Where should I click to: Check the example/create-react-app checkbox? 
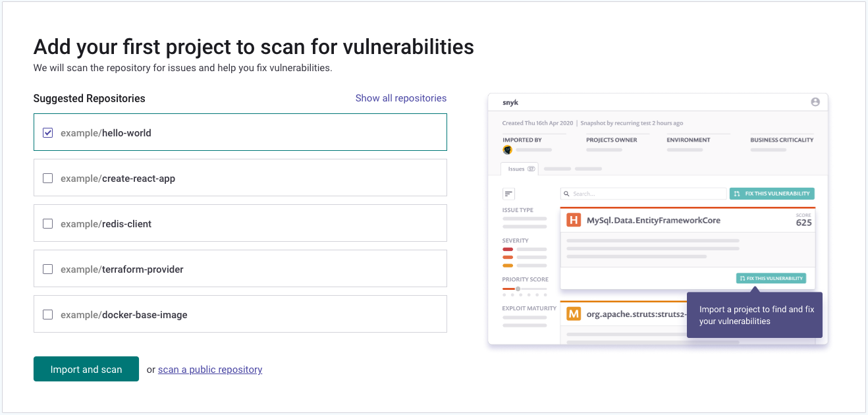pyautogui.click(x=47, y=178)
